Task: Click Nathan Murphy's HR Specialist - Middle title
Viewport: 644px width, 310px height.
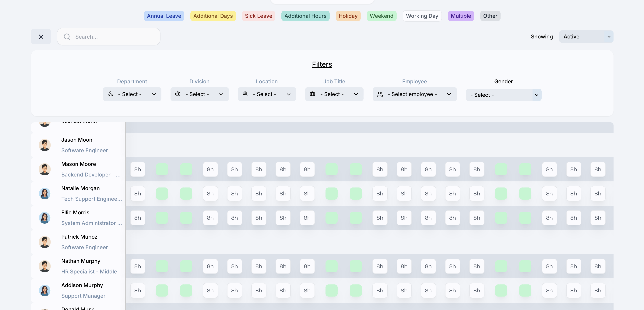Action: [89, 272]
